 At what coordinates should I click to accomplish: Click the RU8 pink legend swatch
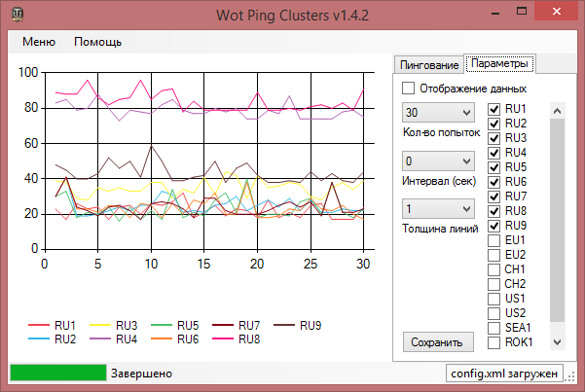coord(223,339)
